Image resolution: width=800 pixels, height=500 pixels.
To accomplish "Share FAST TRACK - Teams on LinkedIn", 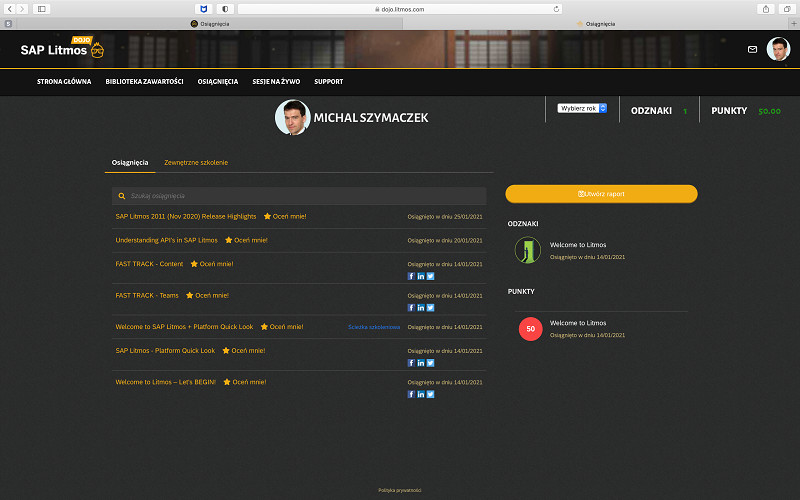I will (421, 308).
